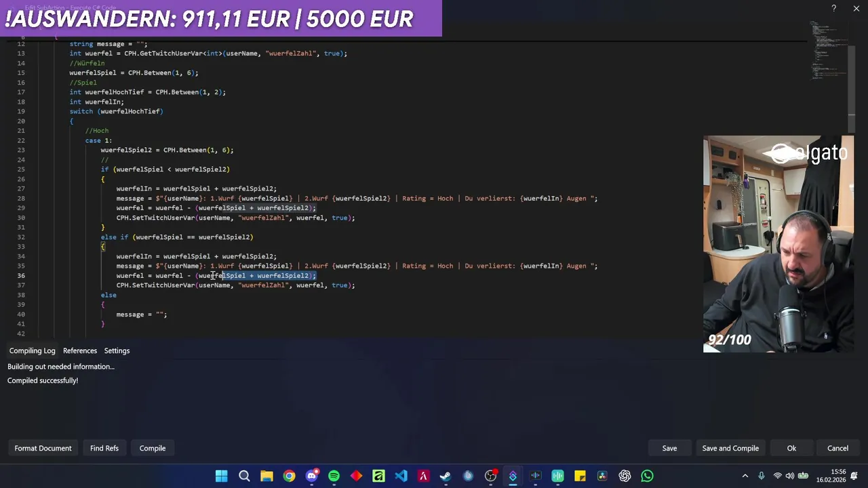Open the Windows Start menu
868x488 pixels.
click(x=222, y=476)
